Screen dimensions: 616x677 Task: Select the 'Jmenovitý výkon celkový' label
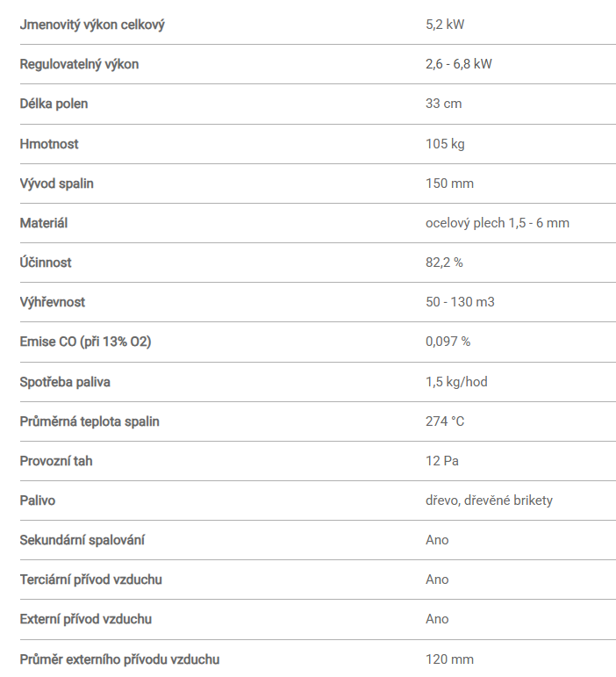92,25
